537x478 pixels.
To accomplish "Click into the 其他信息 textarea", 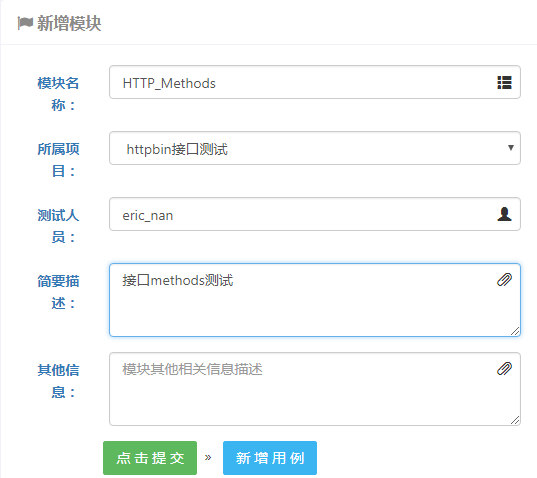I will tap(315, 389).
